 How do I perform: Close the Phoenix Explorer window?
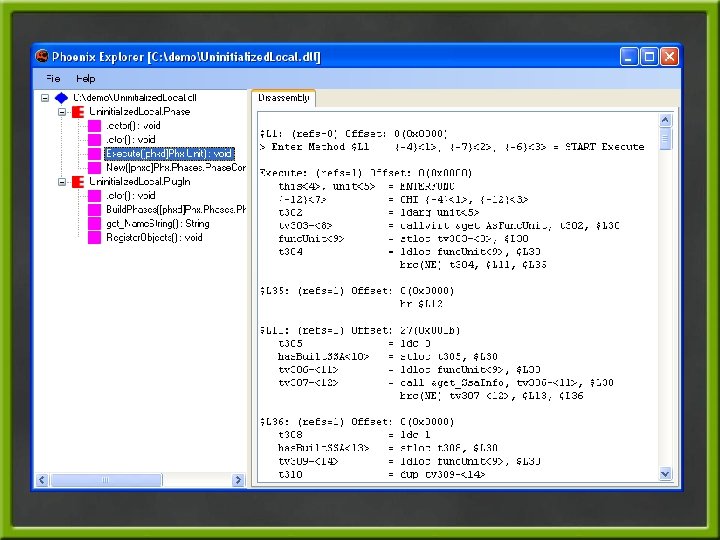[669, 57]
